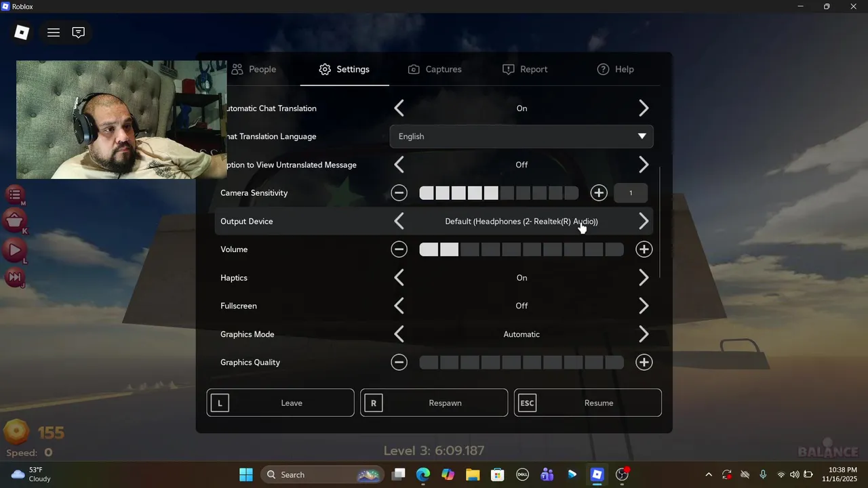The height and width of the screenshot is (488, 868).
Task: Open the blue arrow app on taskbar
Action: (x=572, y=474)
